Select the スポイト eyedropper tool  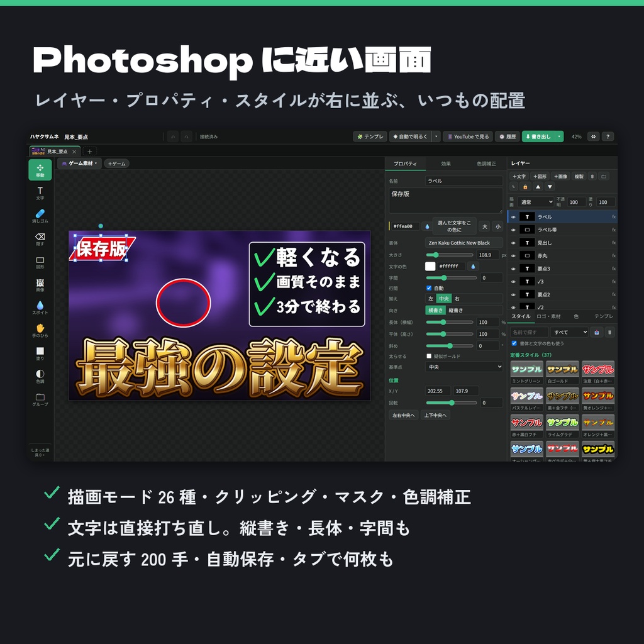40,308
